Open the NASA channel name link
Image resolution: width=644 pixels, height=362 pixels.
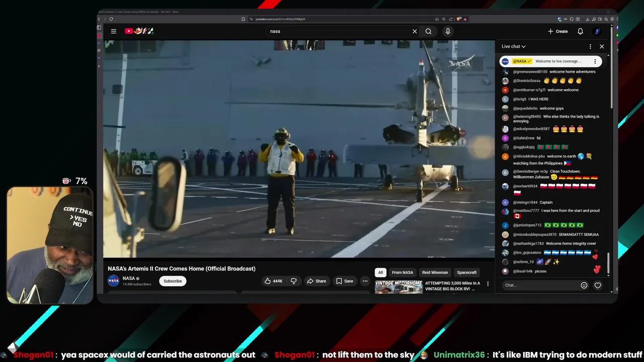click(x=129, y=278)
